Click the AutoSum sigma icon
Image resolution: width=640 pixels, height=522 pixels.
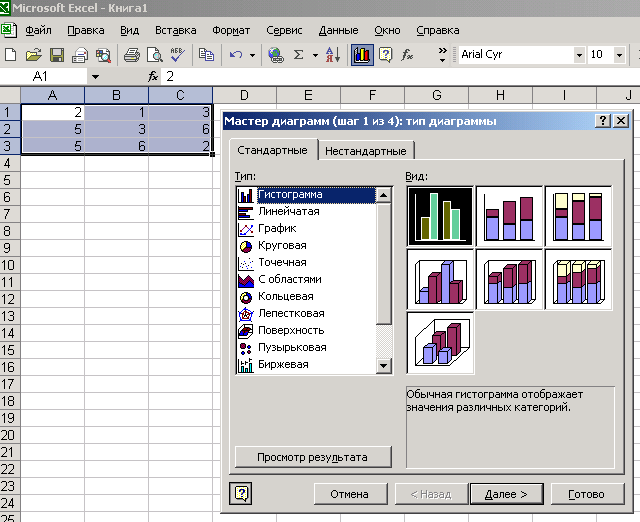pos(299,54)
